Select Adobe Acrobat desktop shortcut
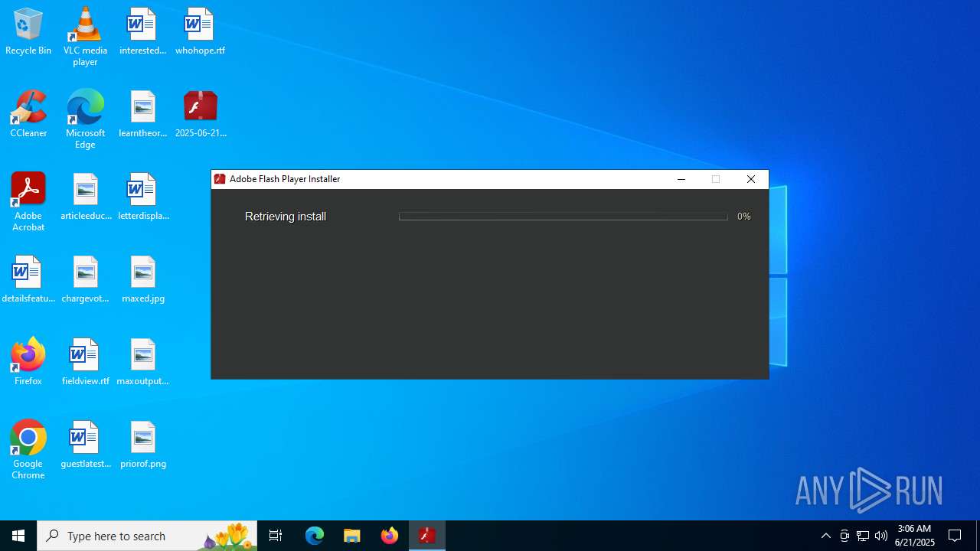The image size is (980, 551). click(x=28, y=202)
